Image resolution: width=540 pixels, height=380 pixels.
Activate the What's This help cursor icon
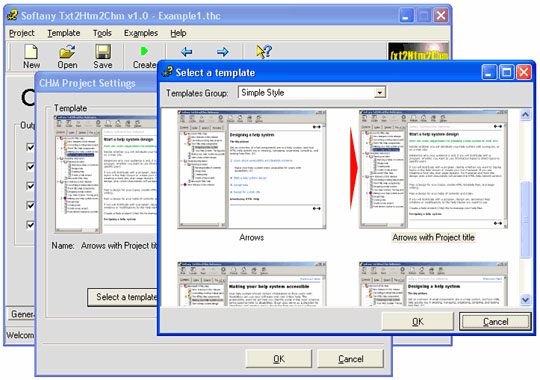264,52
